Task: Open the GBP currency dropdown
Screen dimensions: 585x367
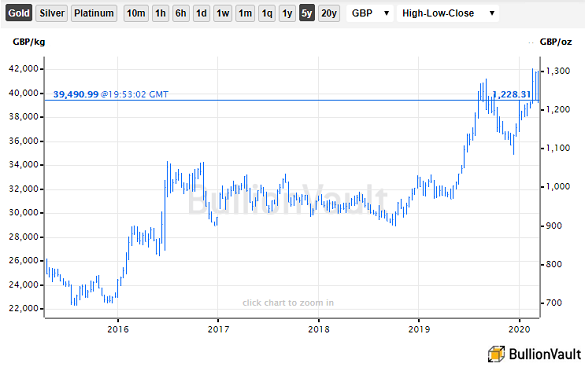Action: click(x=370, y=13)
